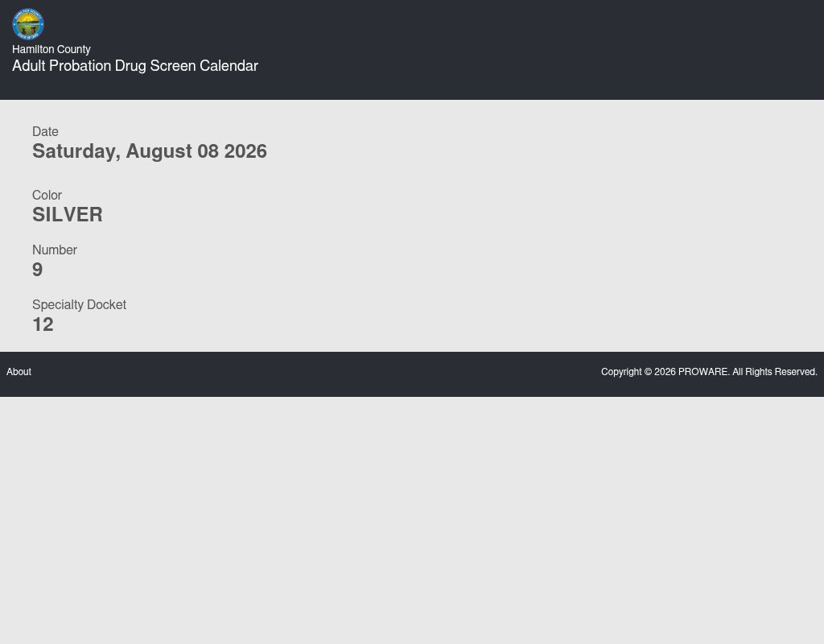The width and height of the screenshot is (824, 644).
Task: Click the Date label
Action: [x=45, y=131]
